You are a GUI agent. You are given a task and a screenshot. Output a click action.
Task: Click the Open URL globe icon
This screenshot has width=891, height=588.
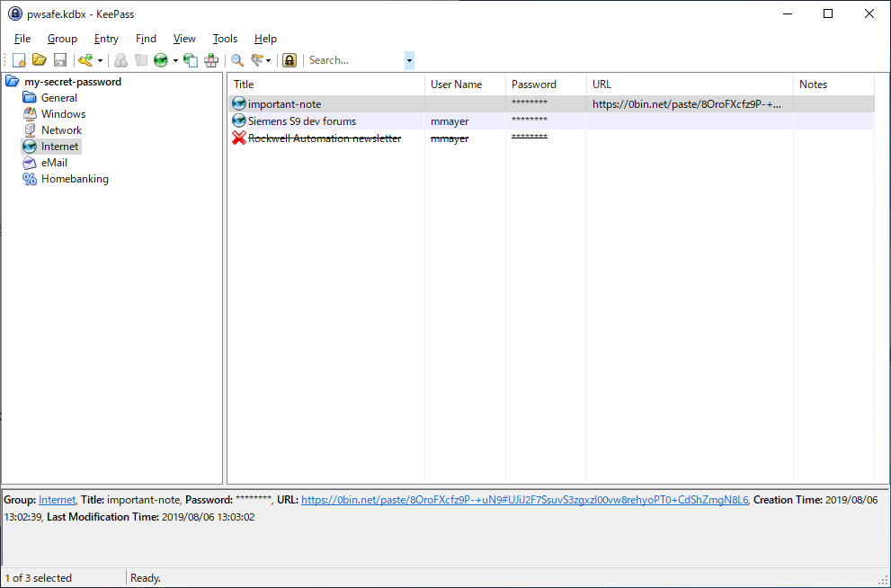click(x=161, y=60)
